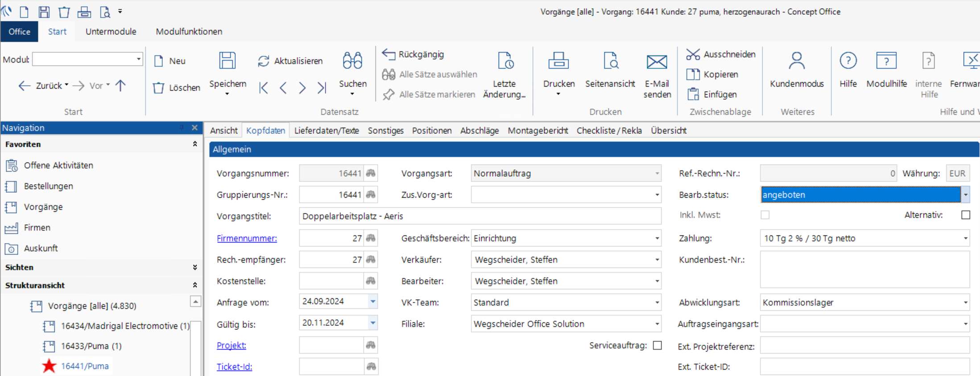Collapse the Favoriten section
The height and width of the screenshot is (376, 980).
195,144
